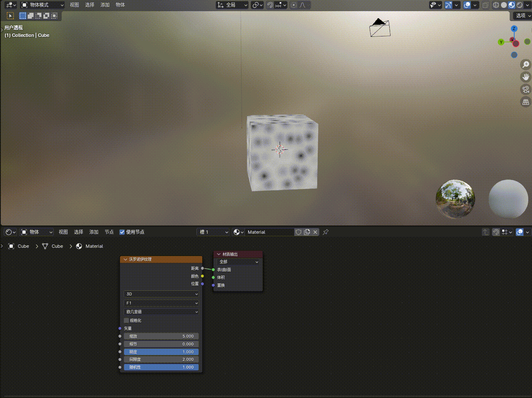
Task: Disable the 使用节点 checkbox
Action: (x=122, y=232)
